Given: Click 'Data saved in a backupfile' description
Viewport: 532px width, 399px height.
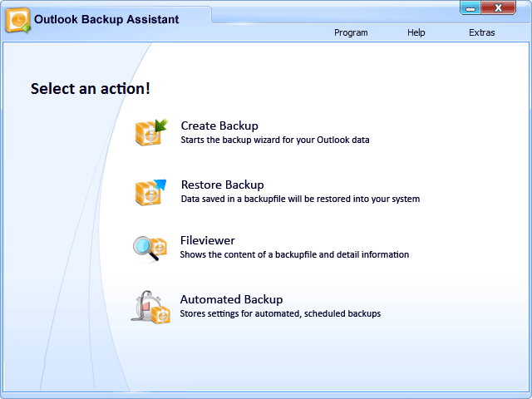Looking at the screenshot, I should tap(300, 199).
